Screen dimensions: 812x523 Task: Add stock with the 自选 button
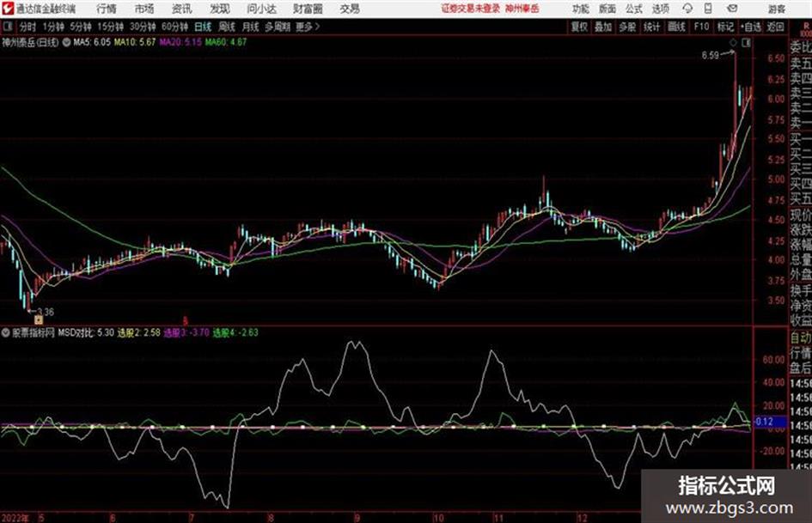click(750, 27)
